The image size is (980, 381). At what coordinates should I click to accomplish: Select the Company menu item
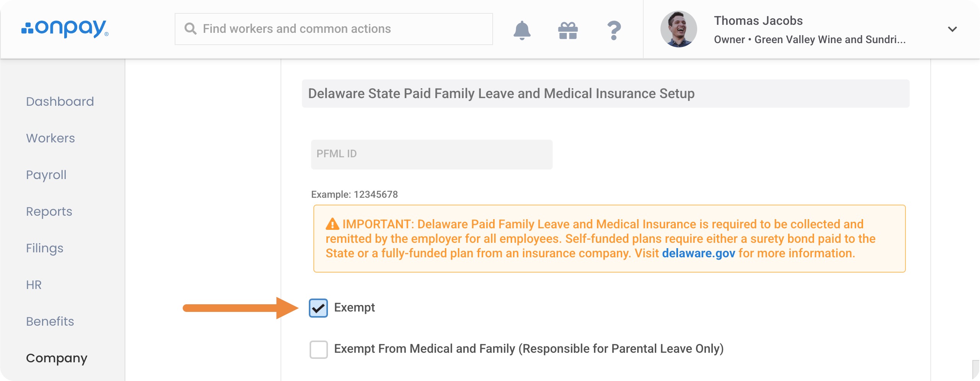click(x=57, y=358)
